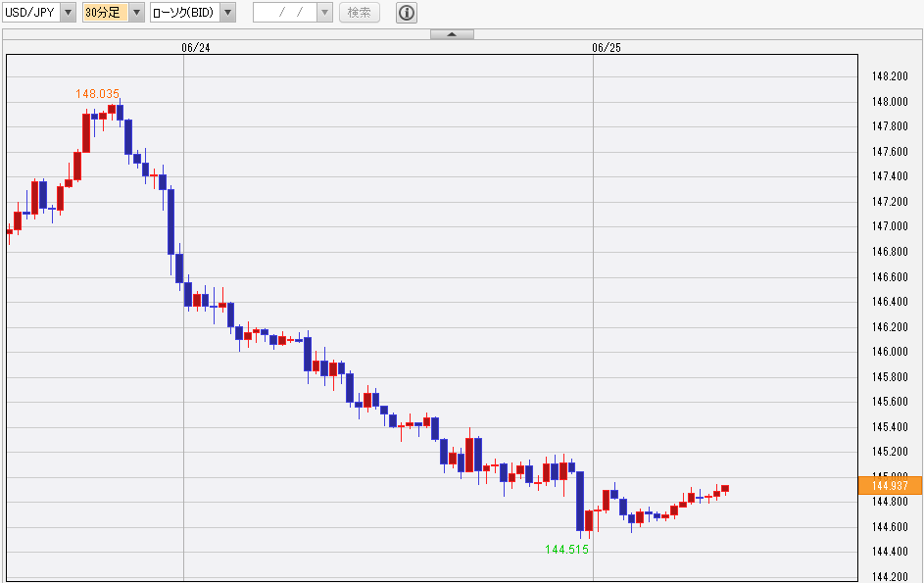Click the 06/24 date label
The image size is (924, 583).
click(196, 48)
